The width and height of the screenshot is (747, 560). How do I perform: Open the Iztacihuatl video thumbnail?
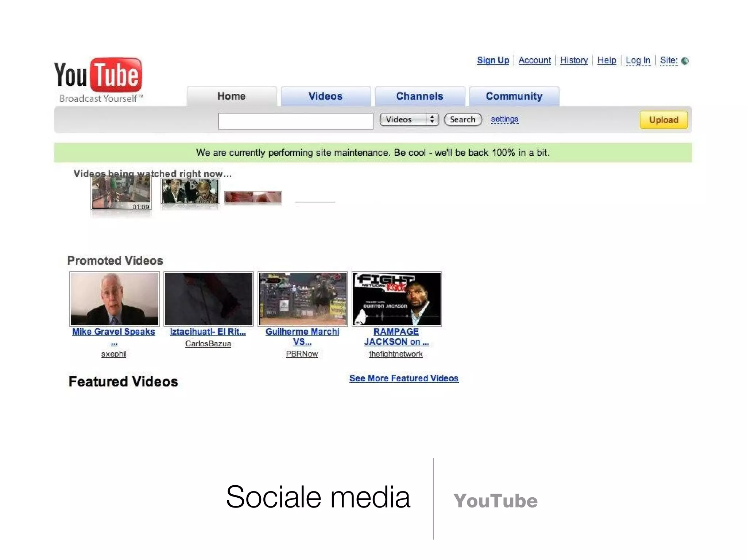click(x=209, y=299)
